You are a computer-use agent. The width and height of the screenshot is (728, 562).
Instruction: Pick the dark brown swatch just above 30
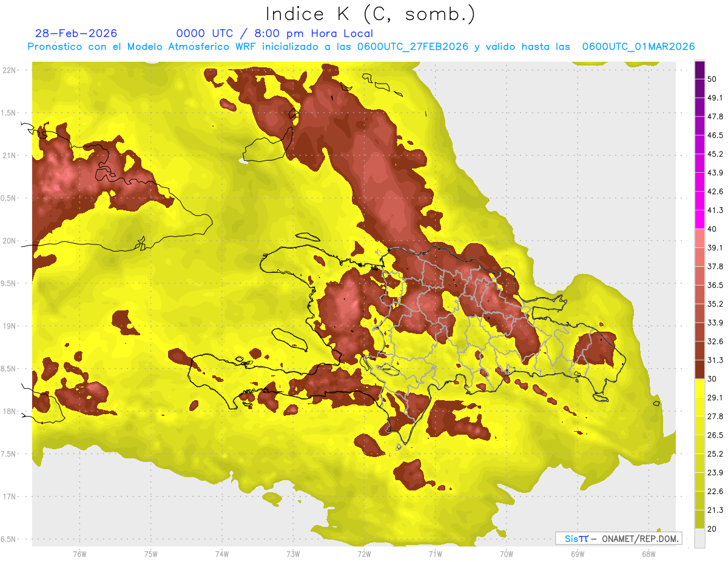[x=700, y=369]
